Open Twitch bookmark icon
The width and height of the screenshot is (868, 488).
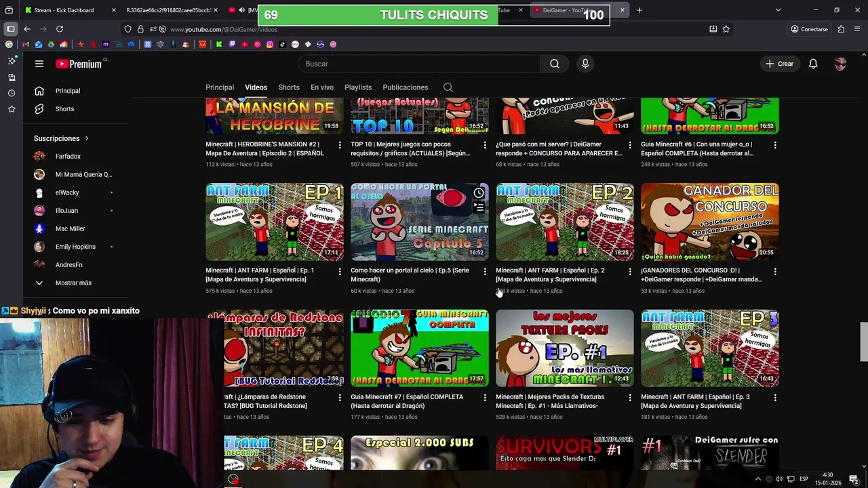(232, 44)
